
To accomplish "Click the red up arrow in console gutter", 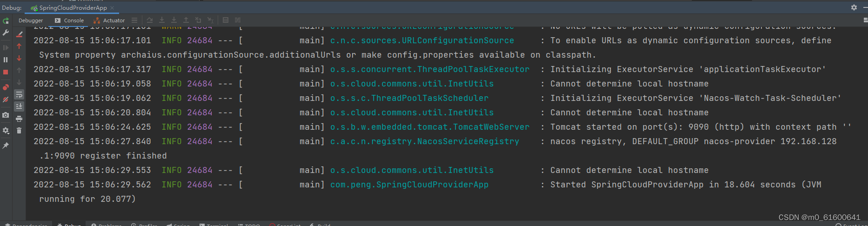I will pyautogui.click(x=19, y=46).
